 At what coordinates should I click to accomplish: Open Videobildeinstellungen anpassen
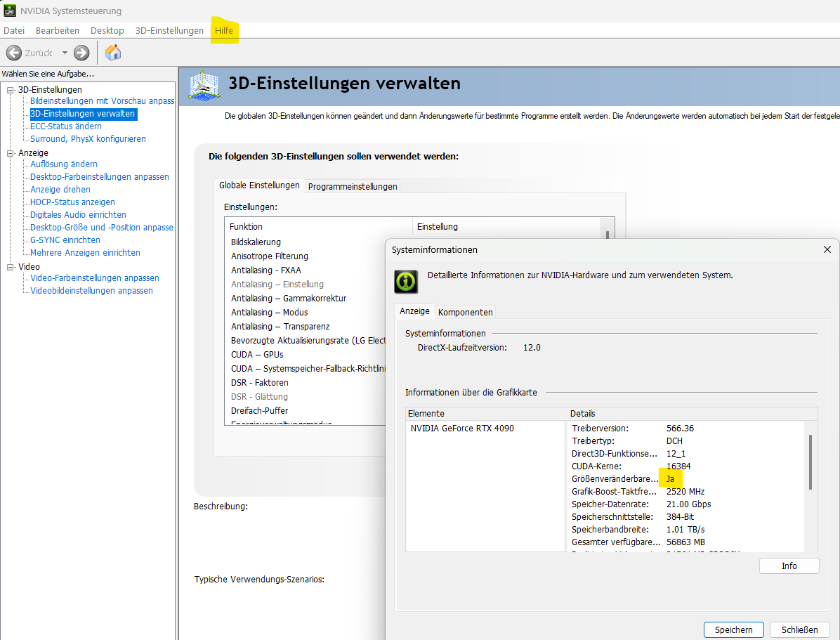pos(91,291)
